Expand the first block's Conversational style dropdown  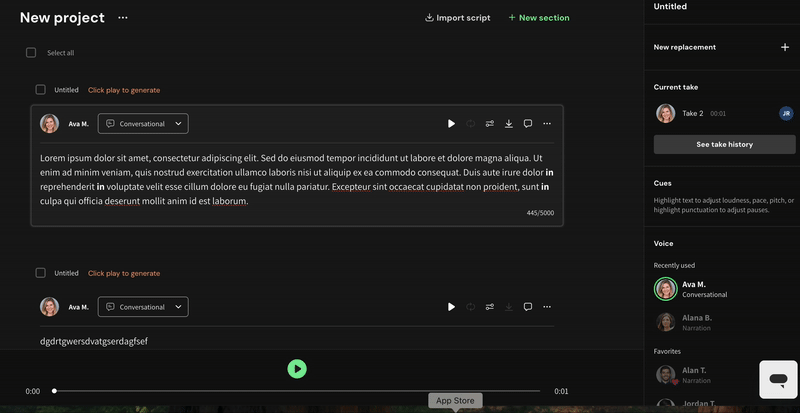click(x=143, y=124)
